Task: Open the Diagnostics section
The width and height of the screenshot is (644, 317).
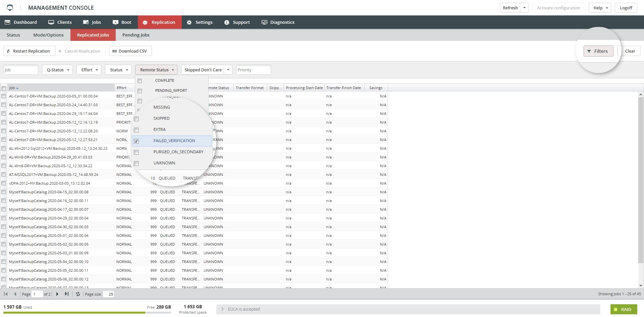Action: (278, 22)
